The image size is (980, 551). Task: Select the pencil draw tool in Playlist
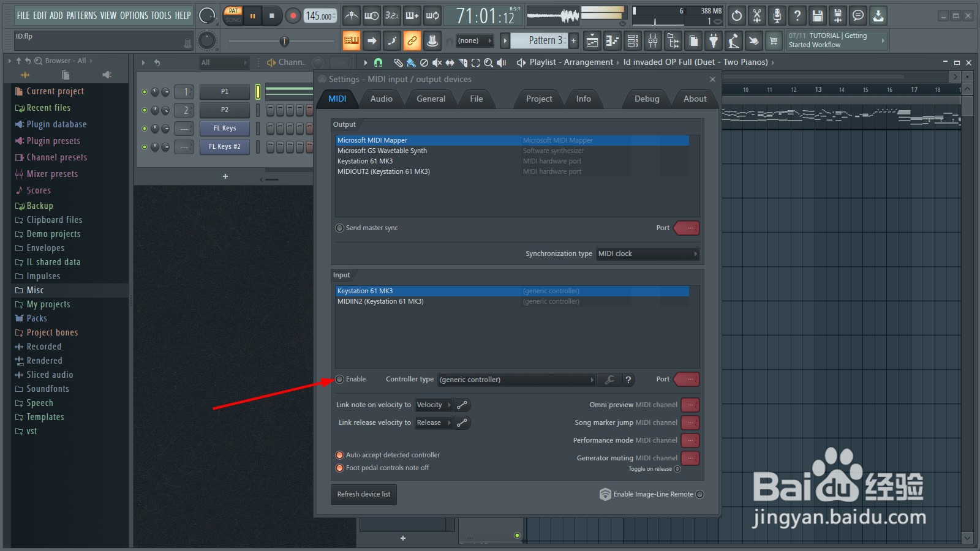click(x=398, y=62)
